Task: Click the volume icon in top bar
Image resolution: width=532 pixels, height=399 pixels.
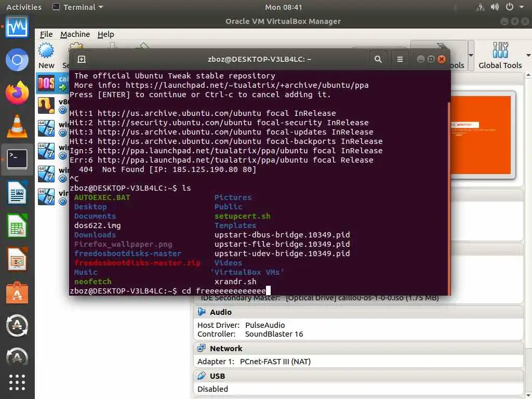Action: coord(495,7)
